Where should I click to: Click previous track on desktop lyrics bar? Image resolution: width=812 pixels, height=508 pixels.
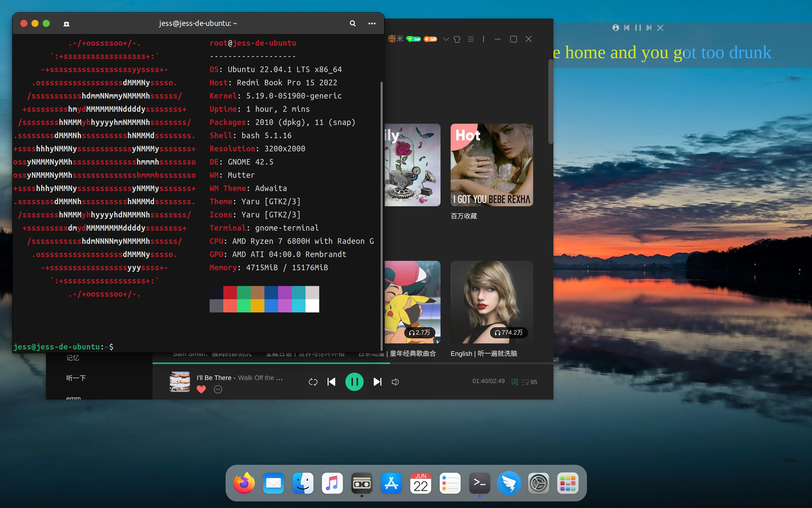[627, 28]
